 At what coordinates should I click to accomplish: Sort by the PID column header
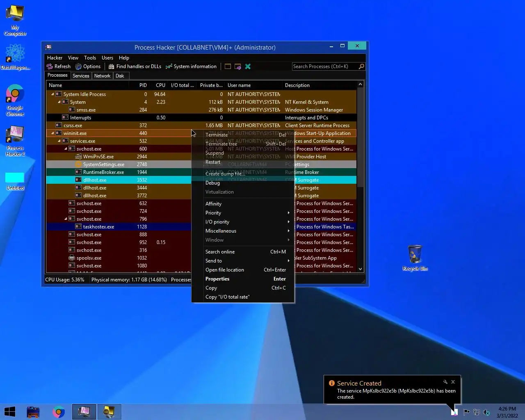click(139, 85)
